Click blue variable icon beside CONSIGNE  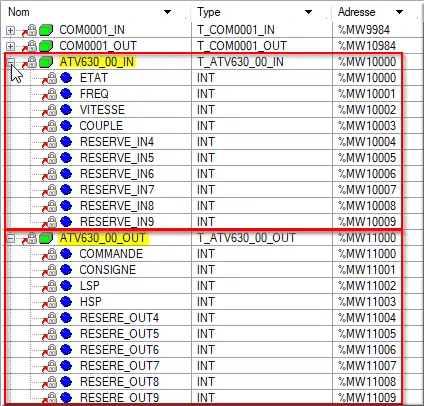(x=66, y=270)
